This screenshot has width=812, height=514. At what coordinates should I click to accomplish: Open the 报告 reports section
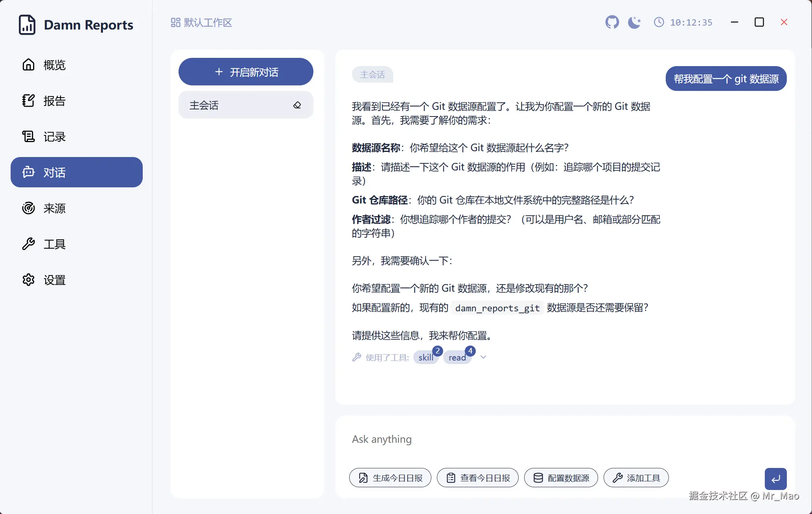coord(54,101)
